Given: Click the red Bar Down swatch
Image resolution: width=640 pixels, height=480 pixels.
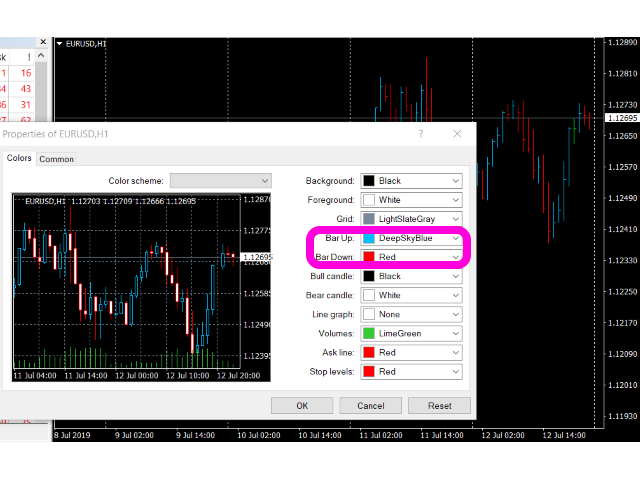Looking at the screenshot, I should pos(369,257).
